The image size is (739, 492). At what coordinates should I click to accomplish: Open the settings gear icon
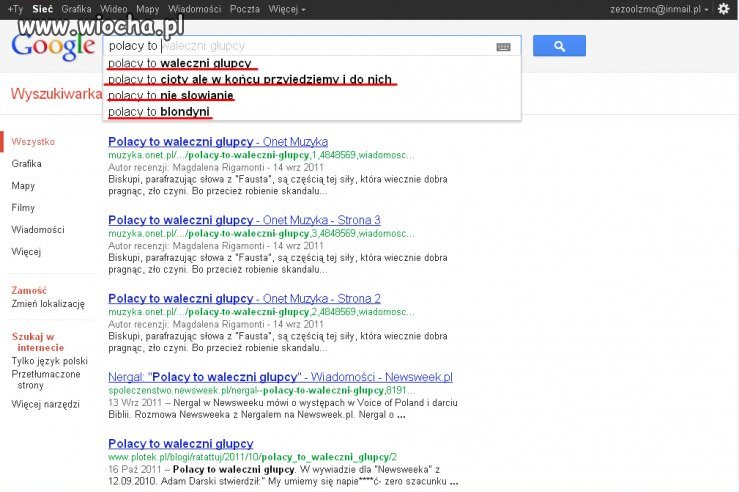tap(723, 8)
